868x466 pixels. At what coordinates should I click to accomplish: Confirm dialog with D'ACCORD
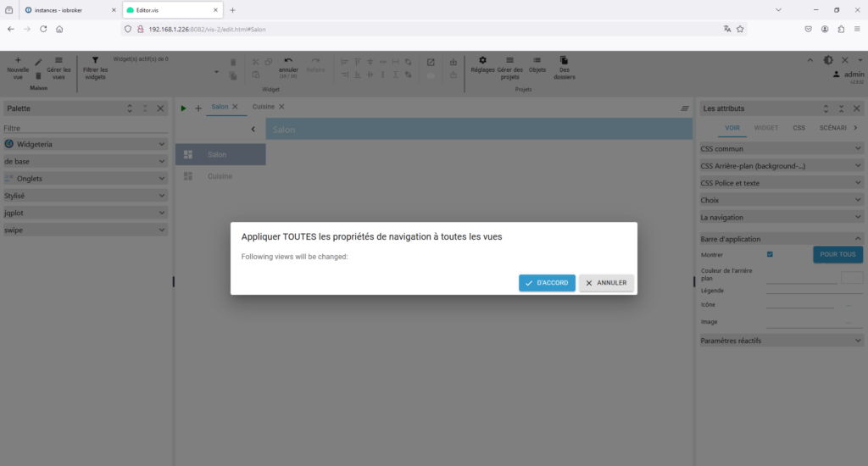tap(547, 283)
